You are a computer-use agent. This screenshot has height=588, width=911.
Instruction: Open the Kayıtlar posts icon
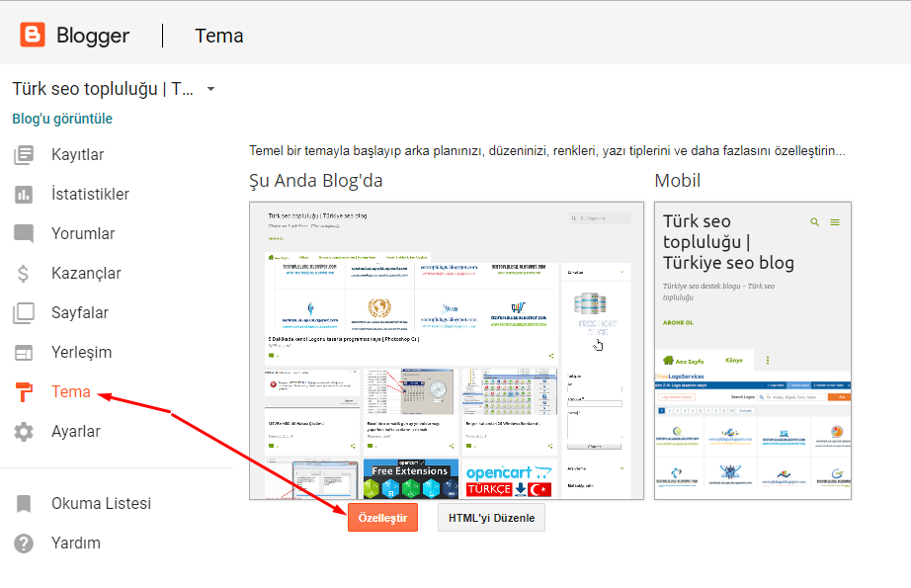coord(24,154)
